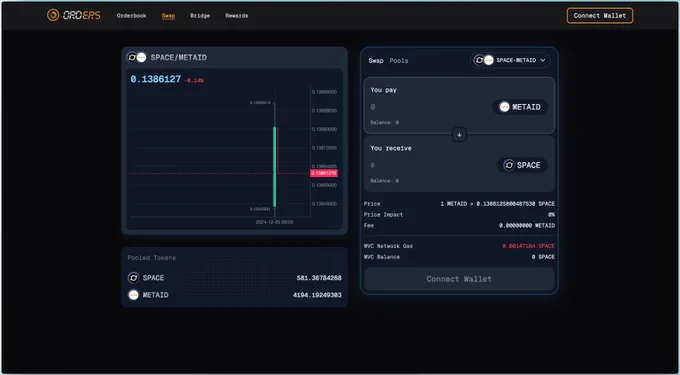Click the current price 0.1386127
This screenshot has height=375, width=680.
pyautogui.click(x=155, y=79)
